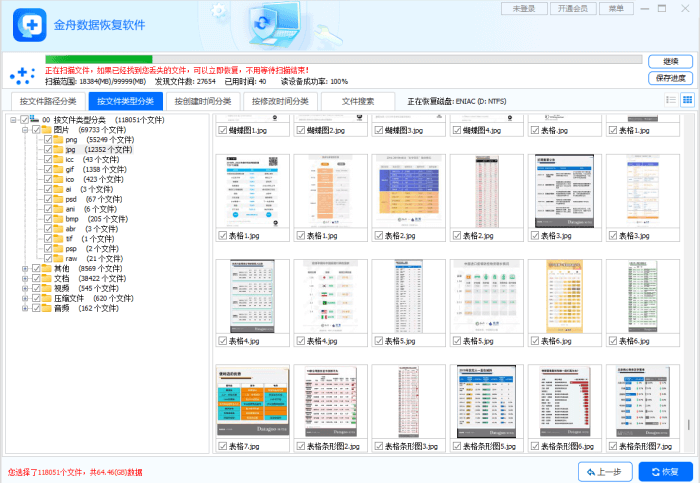
Task: Uncheck the 表格7.jpg thumbnail checkbox
Action: tap(222, 446)
